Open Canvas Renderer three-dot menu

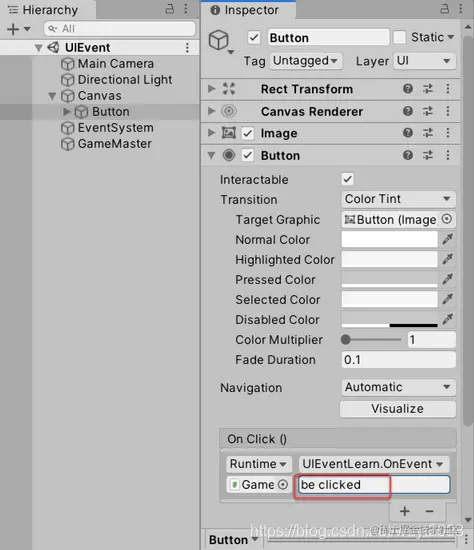[448, 111]
